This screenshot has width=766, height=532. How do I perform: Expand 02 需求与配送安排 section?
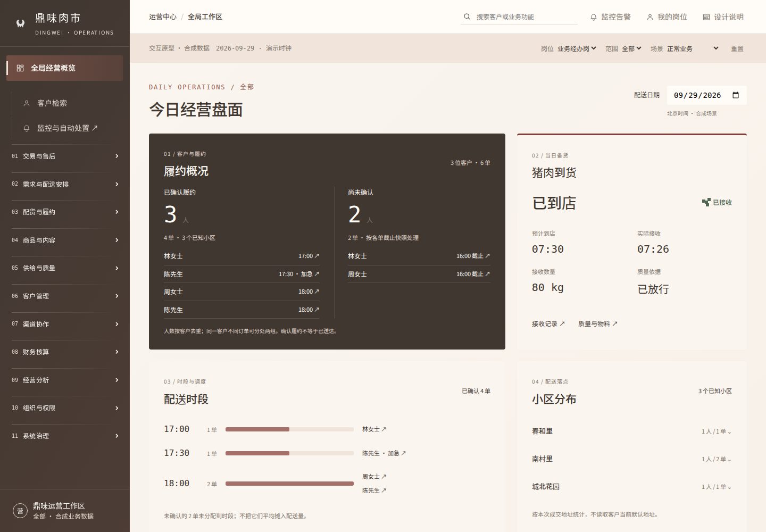point(65,184)
